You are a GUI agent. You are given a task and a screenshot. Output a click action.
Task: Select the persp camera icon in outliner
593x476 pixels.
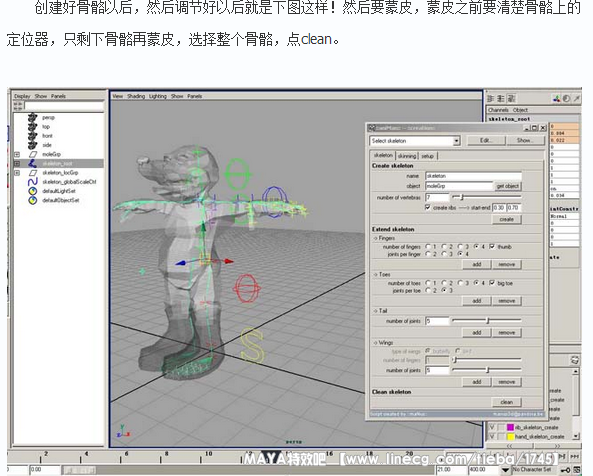coord(33,117)
